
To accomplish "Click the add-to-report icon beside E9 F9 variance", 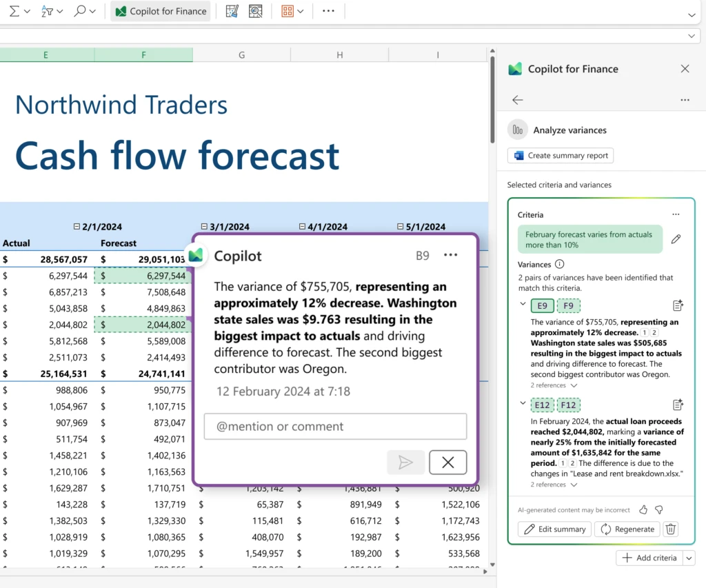I will tap(678, 305).
